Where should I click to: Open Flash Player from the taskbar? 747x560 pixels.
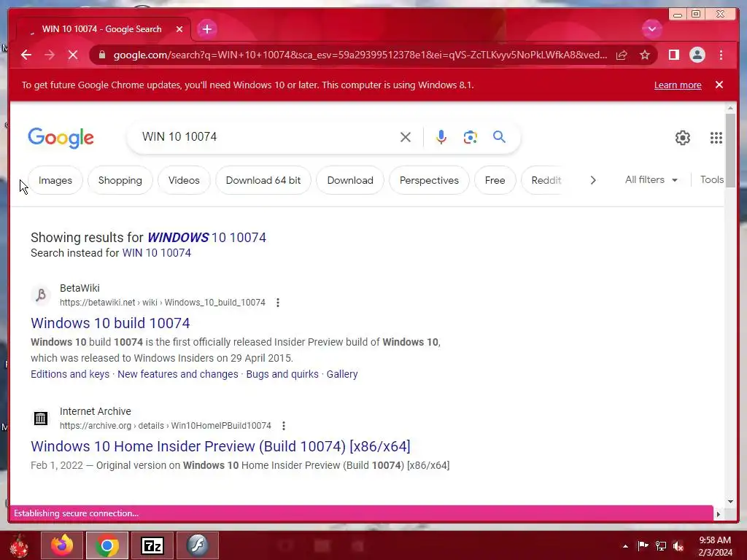[x=198, y=545]
